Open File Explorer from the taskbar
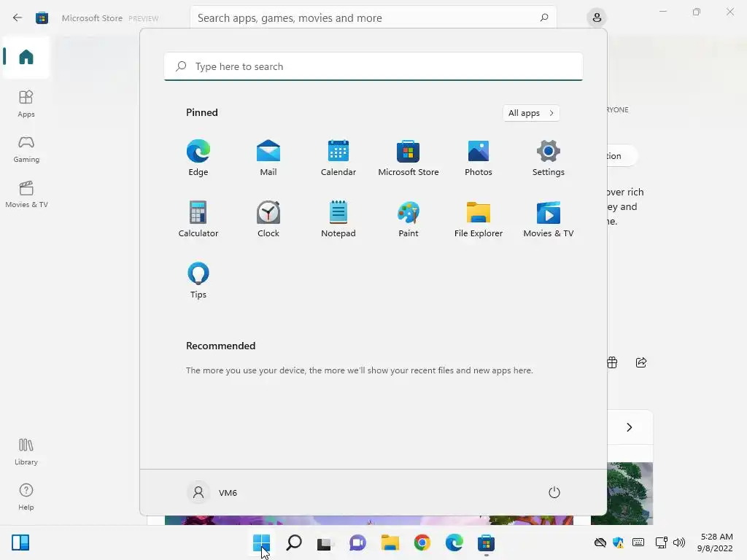The height and width of the screenshot is (560, 747). point(390,542)
